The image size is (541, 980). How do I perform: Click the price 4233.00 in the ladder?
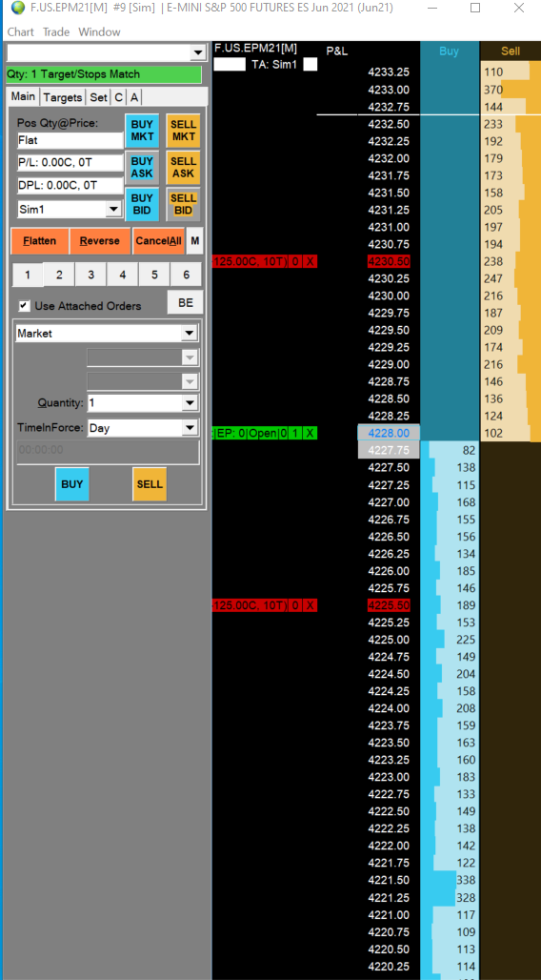[389, 90]
